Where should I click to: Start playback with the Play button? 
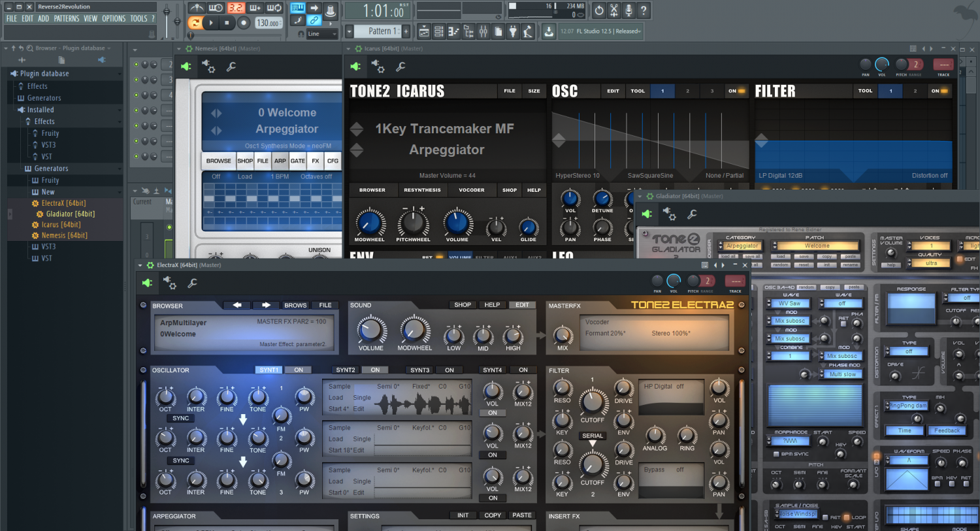tap(211, 23)
